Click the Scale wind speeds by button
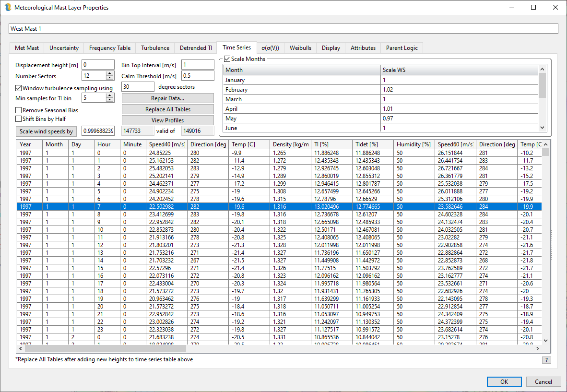The image size is (567, 392). click(46, 131)
